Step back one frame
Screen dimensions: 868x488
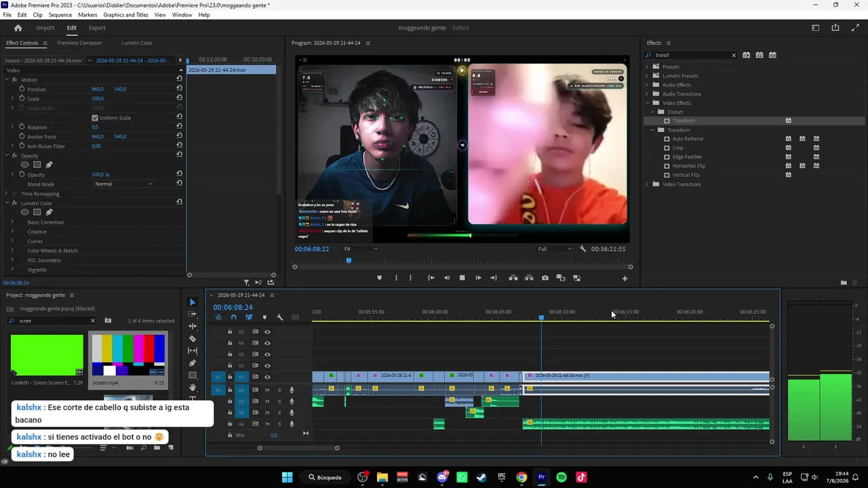pyautogui.click(x=446, y=278)
